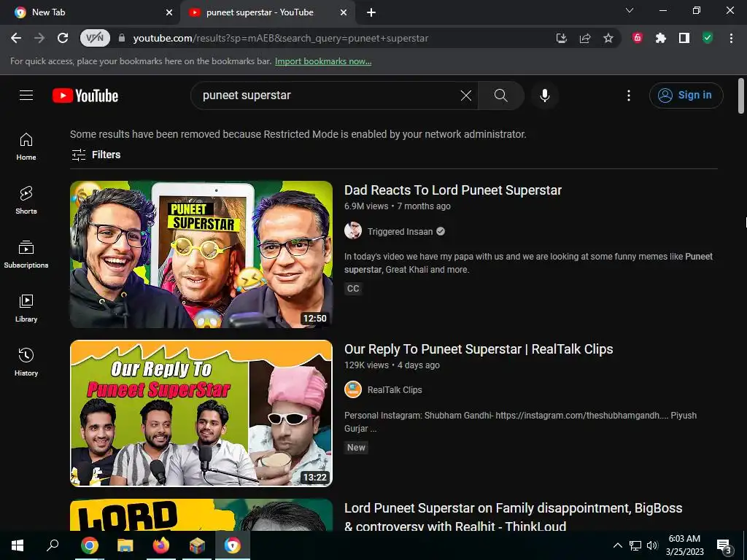Click title 'Our Reply To Puneet Superstar | RealTalk Clips'
Viewport: 747px width, 560px height.
pos(479,349)
